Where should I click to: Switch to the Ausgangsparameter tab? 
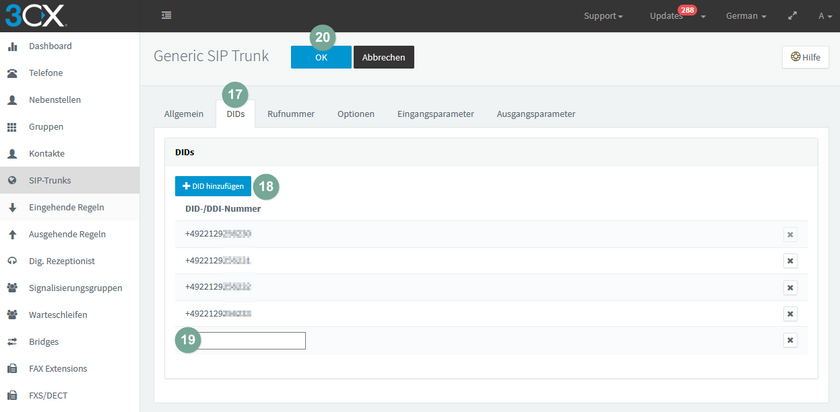coord(536,114)
